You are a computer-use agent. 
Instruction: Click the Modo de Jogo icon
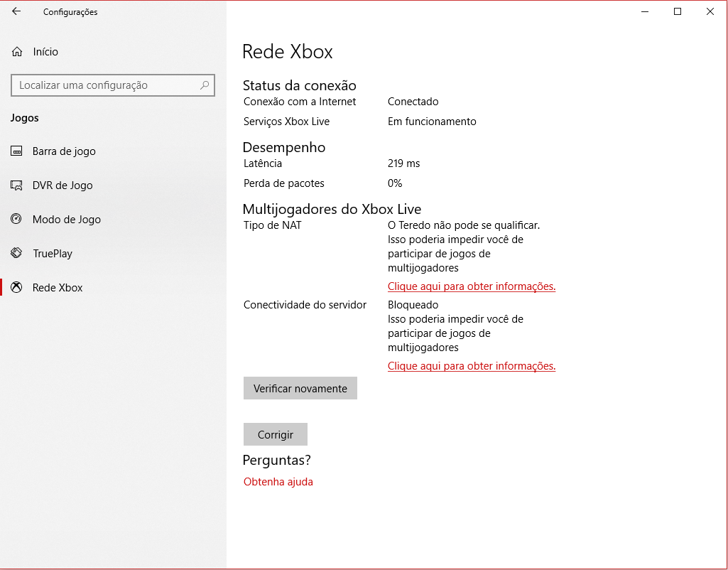[x=16, y=219]
